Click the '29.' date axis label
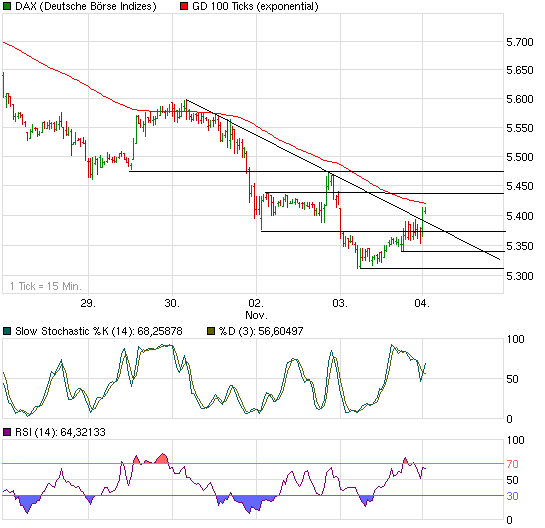545x528 pixels. tap(88, 303)
